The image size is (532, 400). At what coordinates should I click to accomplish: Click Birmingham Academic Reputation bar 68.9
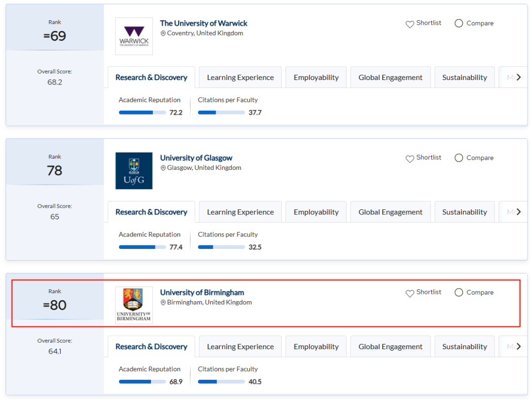(142, 381)
